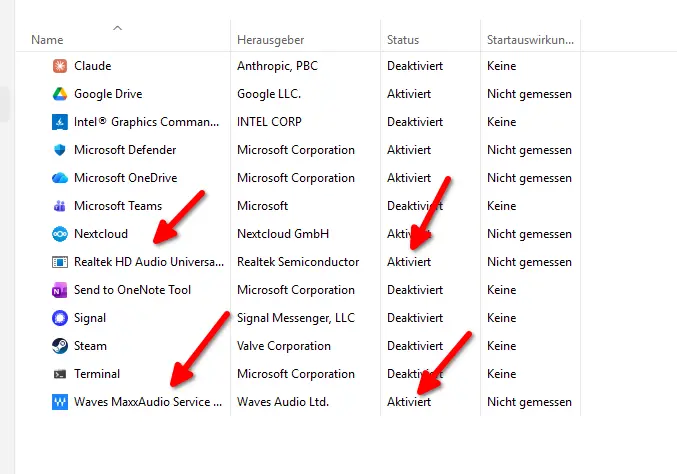
Task: Select the Realtek HD Audio Universal row
Action: click(x=148, y=262)
